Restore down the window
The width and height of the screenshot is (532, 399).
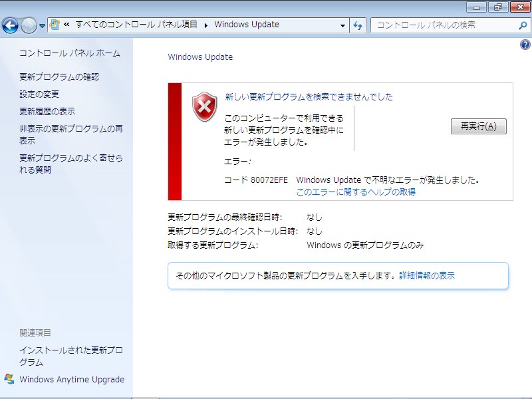click(498, 7)
